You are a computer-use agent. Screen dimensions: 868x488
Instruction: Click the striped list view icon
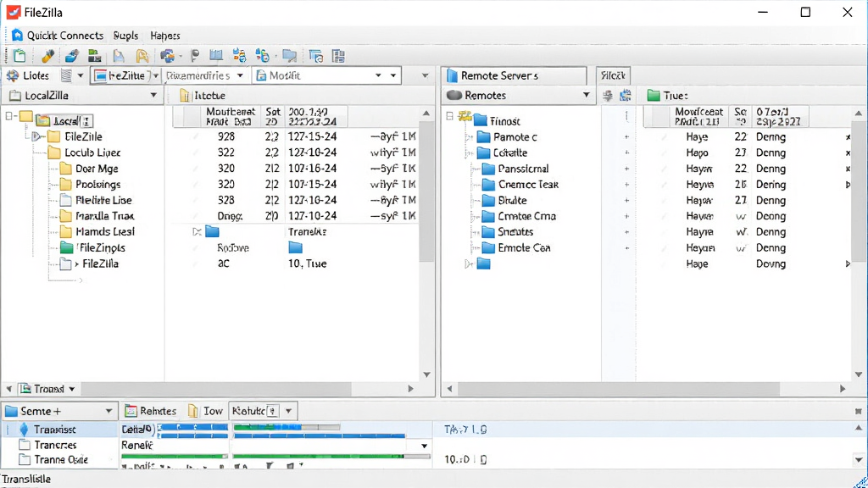[x=66, y=75]
